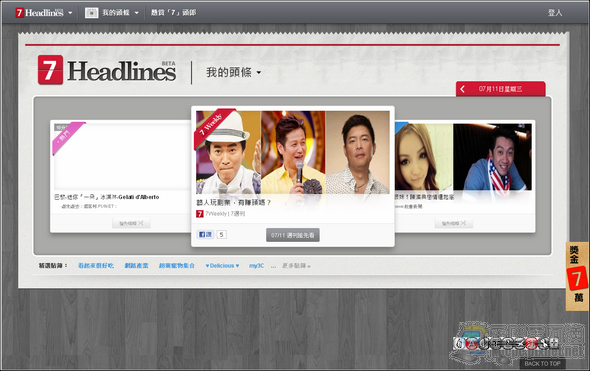Image resolution: width=590 pixels, height=371 pixels.
Task: Open the tag 超萌寵物集合
Action: [176, 266]
